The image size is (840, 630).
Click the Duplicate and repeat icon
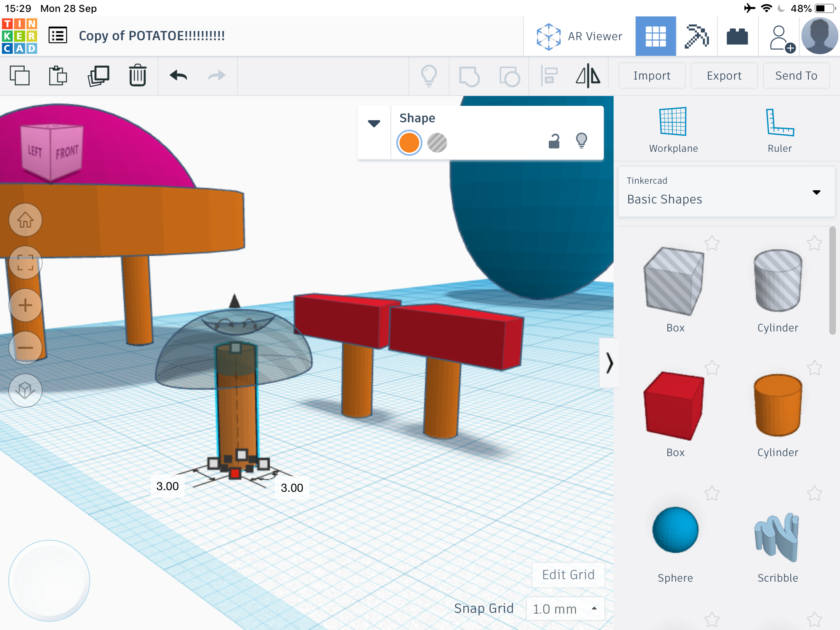98,75
